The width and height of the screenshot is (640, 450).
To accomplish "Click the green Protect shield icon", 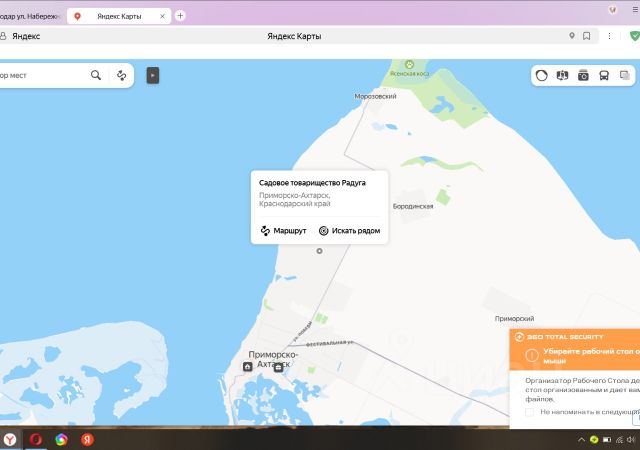I will pyautogui.click(x=635, y=36).
